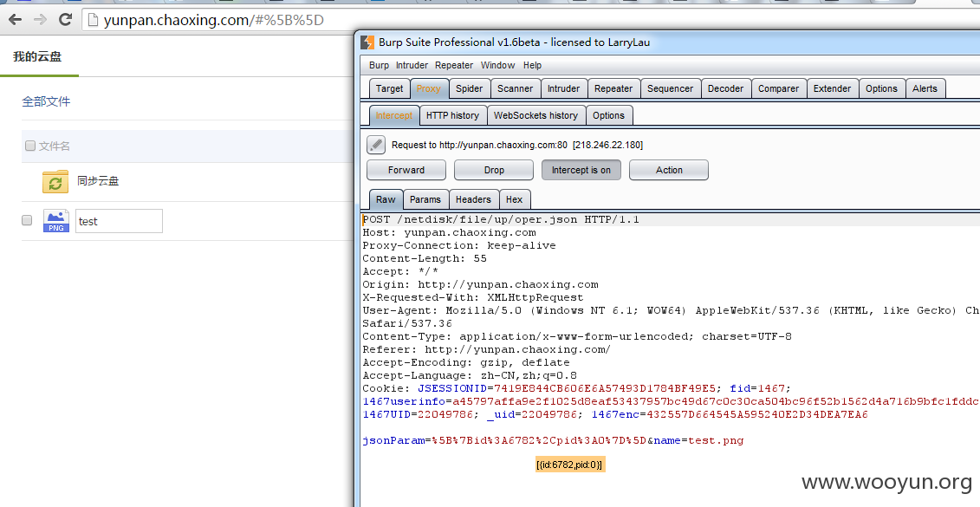
Task: Open the Action menu button
Action: click(669, 170)
